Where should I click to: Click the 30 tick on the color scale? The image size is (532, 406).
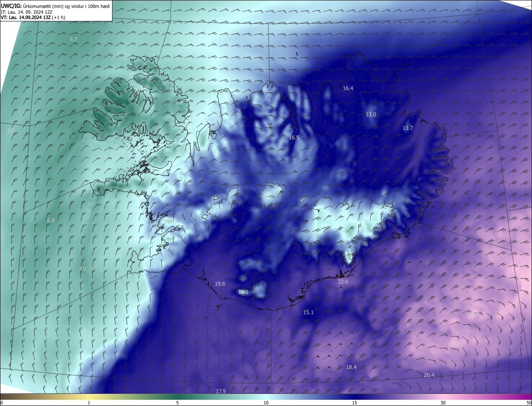[x=443, y=403]
